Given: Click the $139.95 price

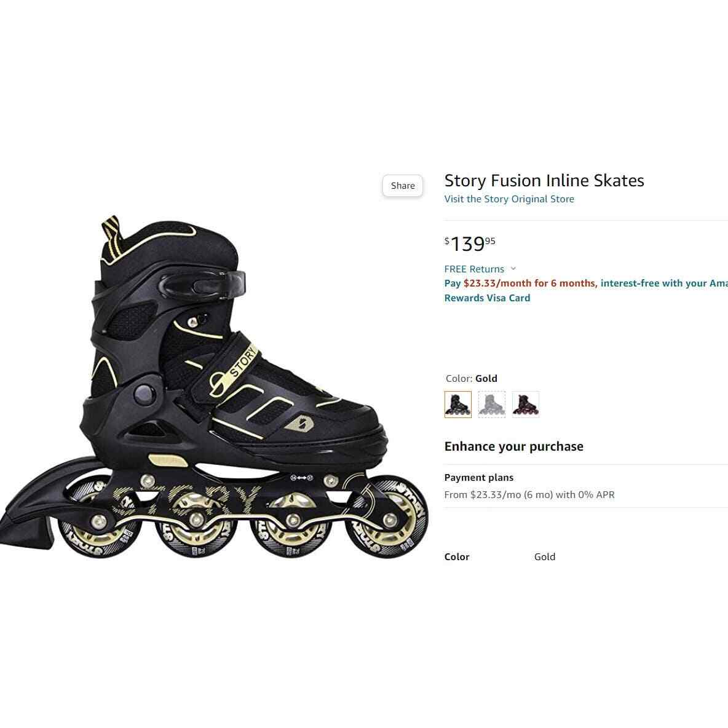Looking at the screenshot, I should tap(470, 243).
